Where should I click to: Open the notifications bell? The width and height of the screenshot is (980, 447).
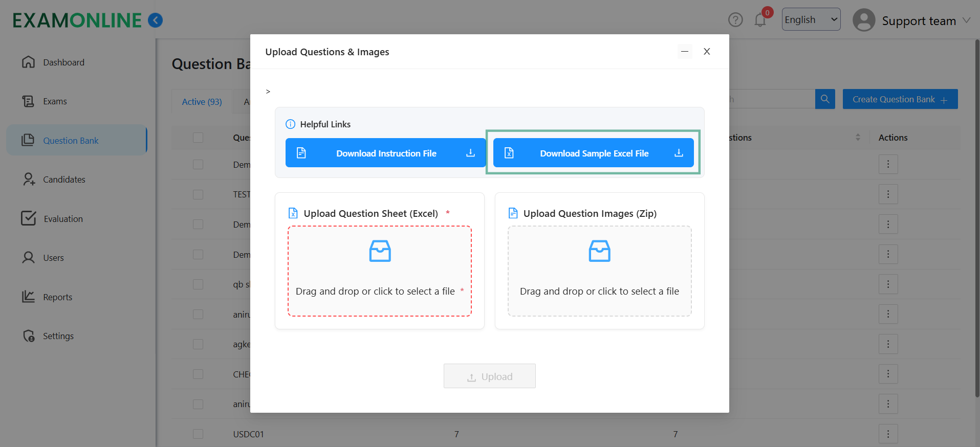[x=760, y=20]
